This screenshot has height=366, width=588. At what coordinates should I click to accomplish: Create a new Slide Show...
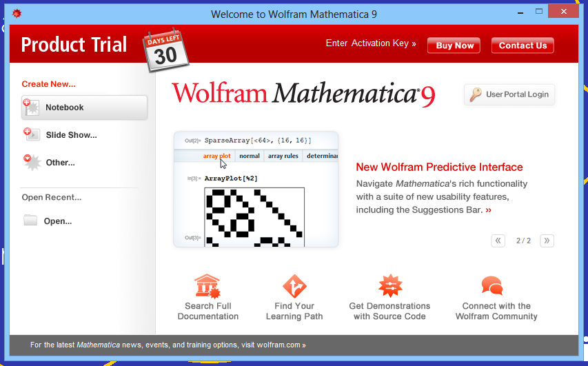pyautogui.click(x=71, y=135)
